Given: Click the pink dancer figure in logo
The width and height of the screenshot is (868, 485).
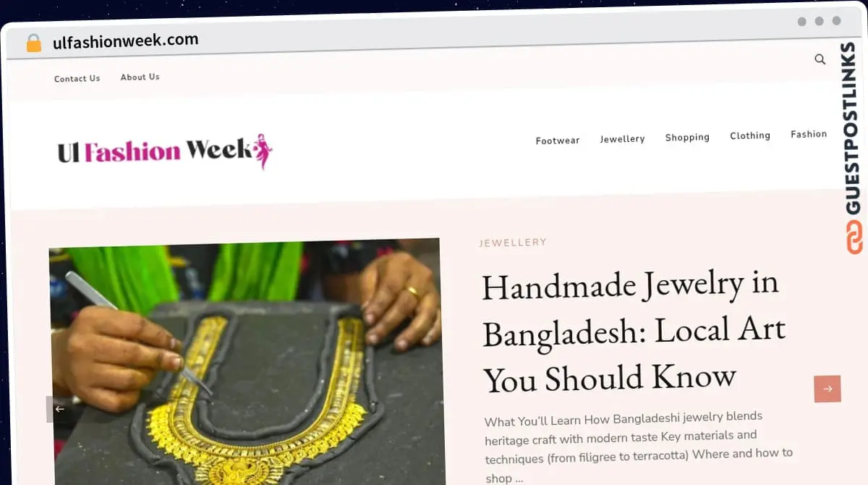Looking at the screenshot, I should [263, 151].
